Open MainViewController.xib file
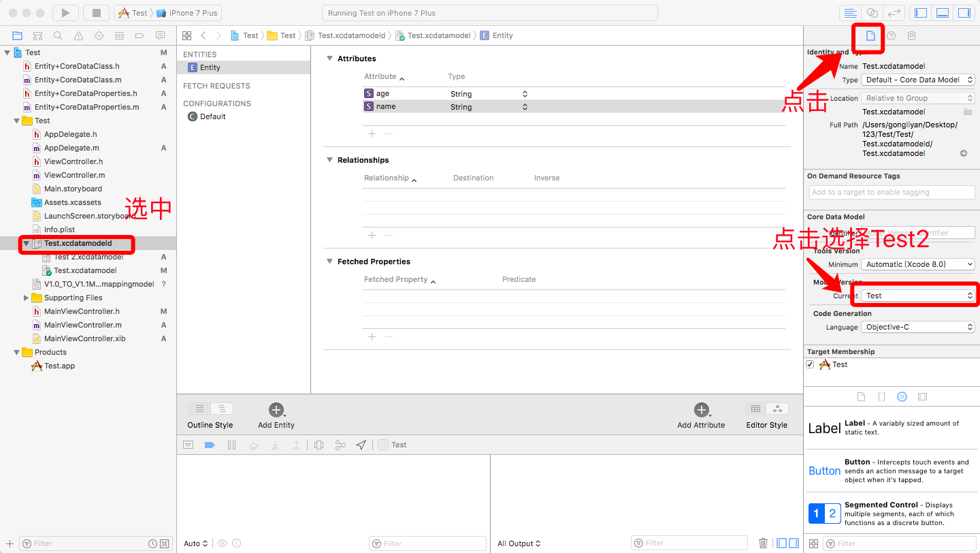 (x=84, y=338)
